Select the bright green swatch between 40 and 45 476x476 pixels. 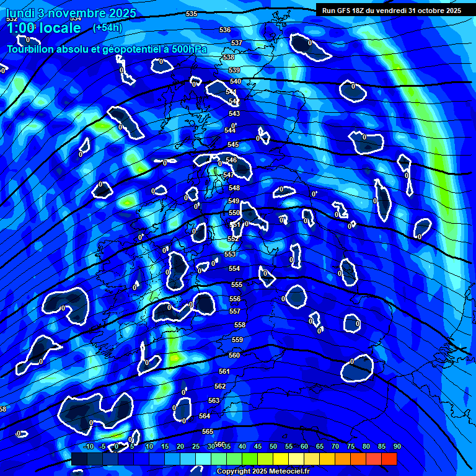[x=250, y=459]
